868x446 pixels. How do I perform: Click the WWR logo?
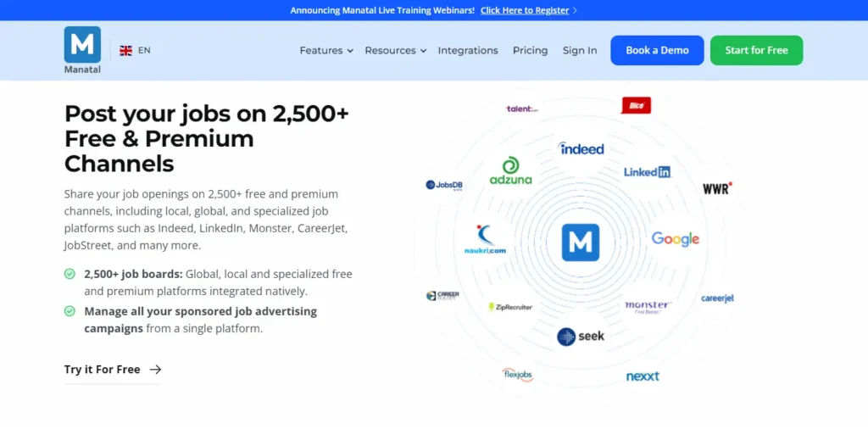point(717,188)
